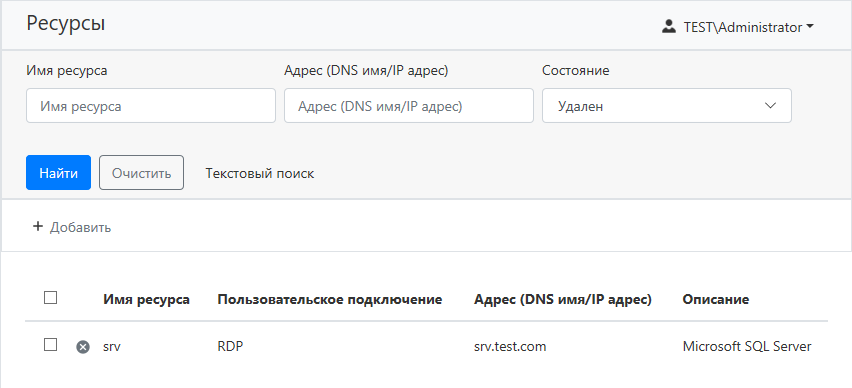Click the Очистить button
852x388 pixels.
click(141, 173)
